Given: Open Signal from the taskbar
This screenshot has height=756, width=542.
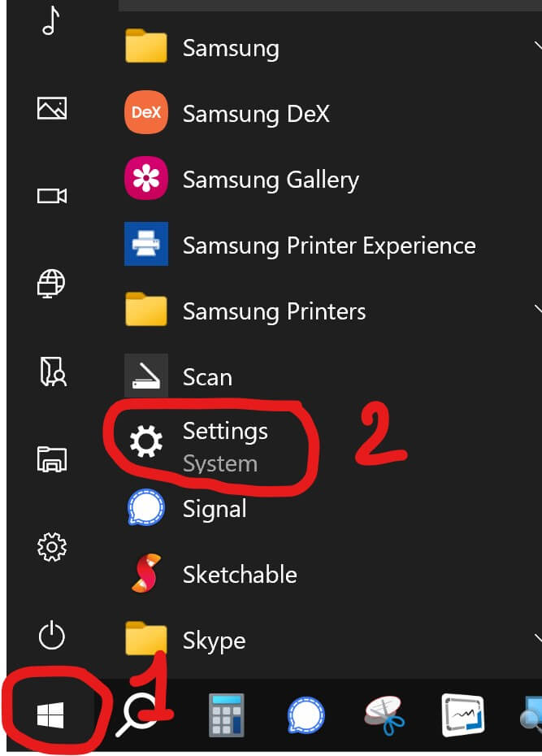Looking at the screenshot, I should pos(306,715).
